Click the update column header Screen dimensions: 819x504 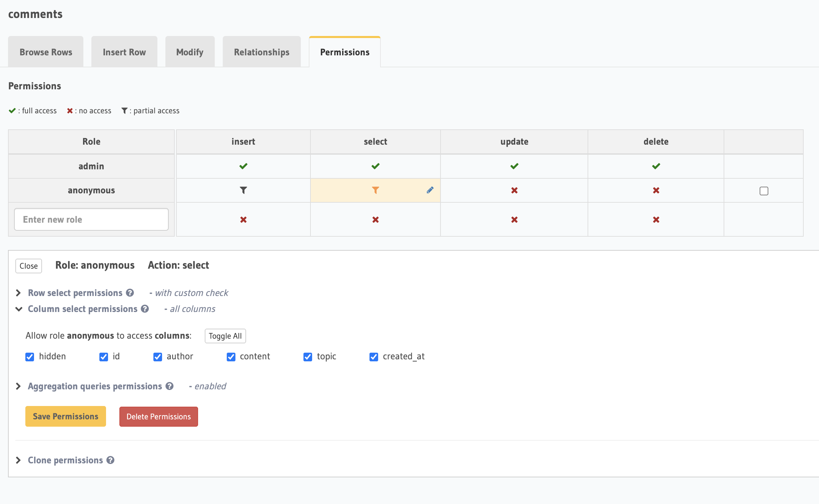click(514, 142)
